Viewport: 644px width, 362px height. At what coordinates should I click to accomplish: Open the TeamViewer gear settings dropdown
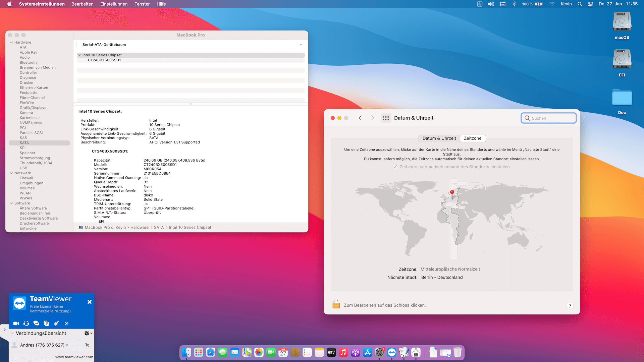point(88,333)
